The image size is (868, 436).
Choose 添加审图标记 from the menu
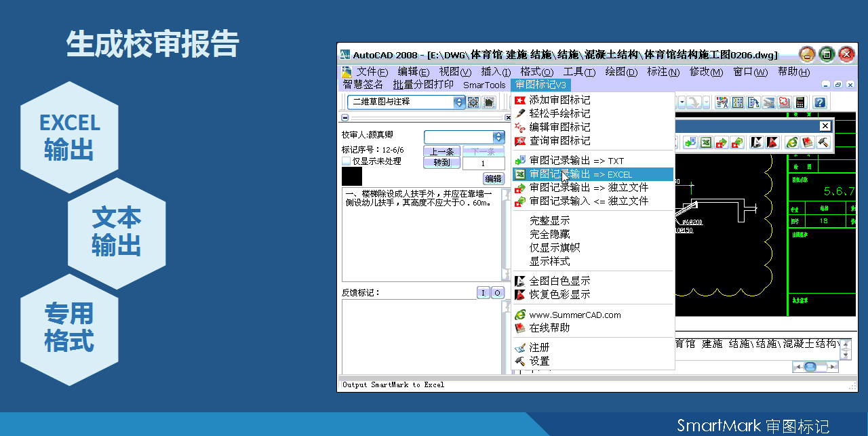click(x=593, y=100)
